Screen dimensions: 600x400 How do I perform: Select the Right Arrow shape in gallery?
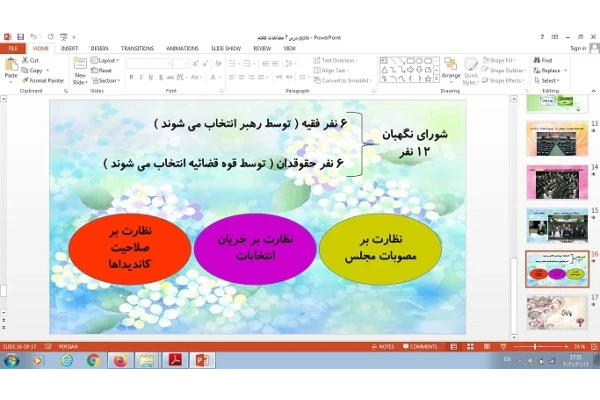click(410, 69)
